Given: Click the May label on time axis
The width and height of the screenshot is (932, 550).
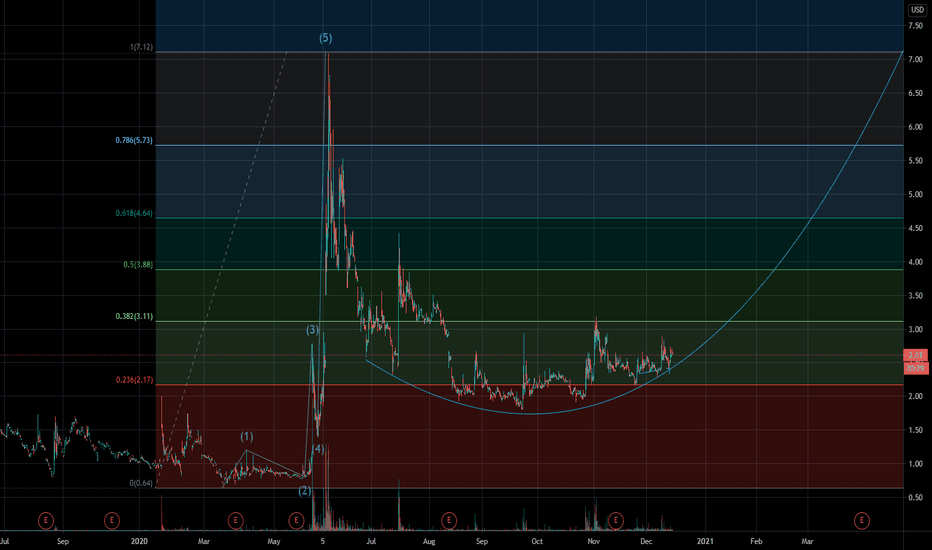Looking at the screenshot, I should (x=273, y=542).
